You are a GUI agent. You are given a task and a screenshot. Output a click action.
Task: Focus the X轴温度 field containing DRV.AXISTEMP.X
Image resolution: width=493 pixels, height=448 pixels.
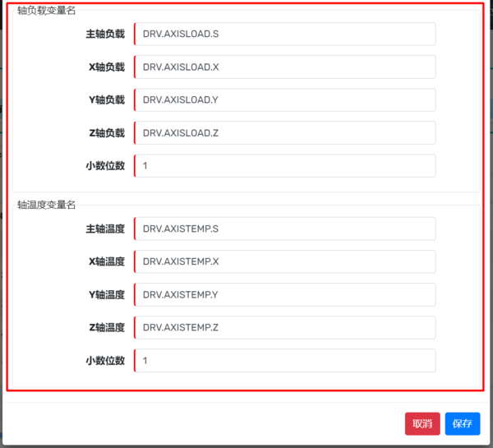tap(284, 261)
